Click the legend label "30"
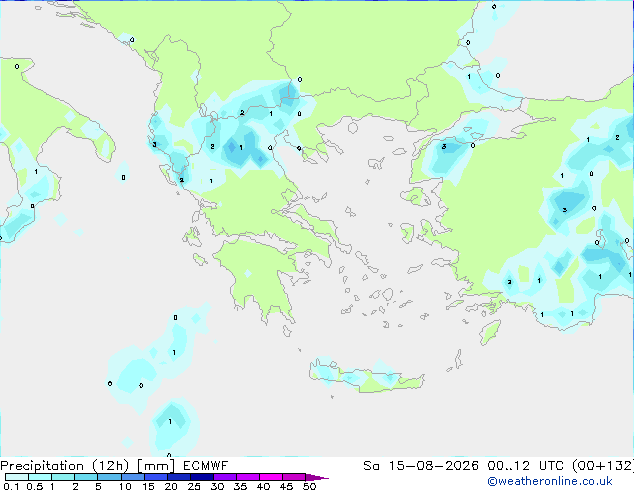Image resolution: width=634 pixels, height=490 pixels. pyautogui.click(x=217, y=486)
